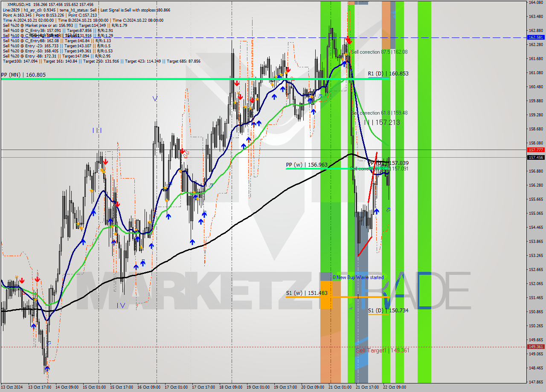This screenshot has width=546, height=392.
Task: Click the green PP (MN) horizontal line
Action: [195, 79]
